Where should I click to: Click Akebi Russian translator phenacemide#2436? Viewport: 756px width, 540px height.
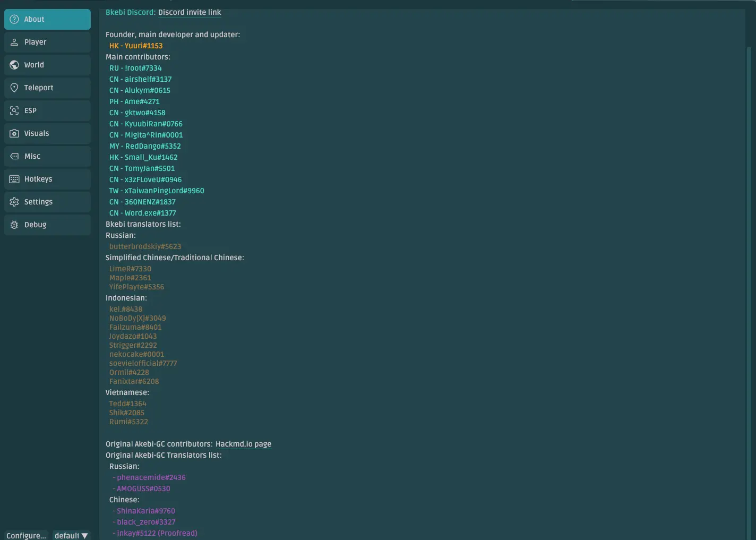pos(151,477)
